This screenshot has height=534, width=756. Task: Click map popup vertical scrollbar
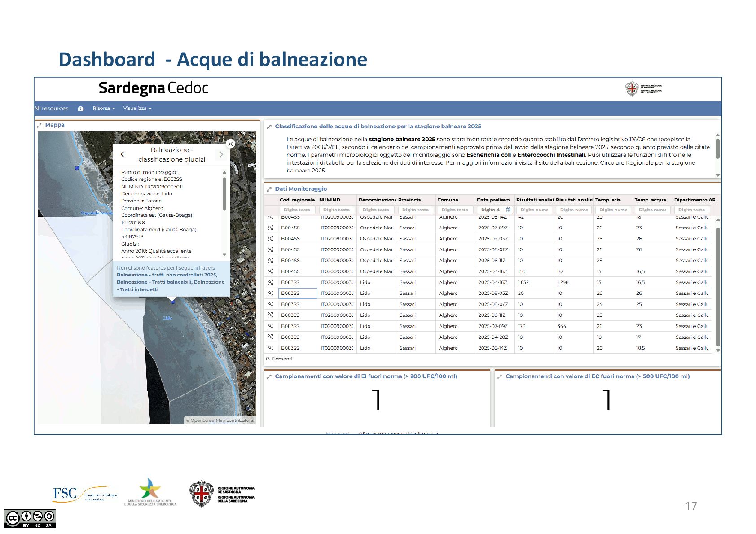[224, 194]
